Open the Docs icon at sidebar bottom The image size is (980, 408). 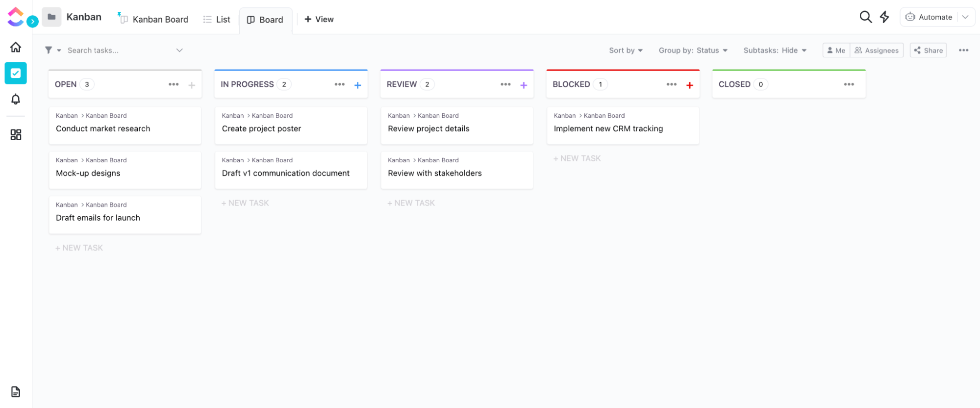[16, 392]
